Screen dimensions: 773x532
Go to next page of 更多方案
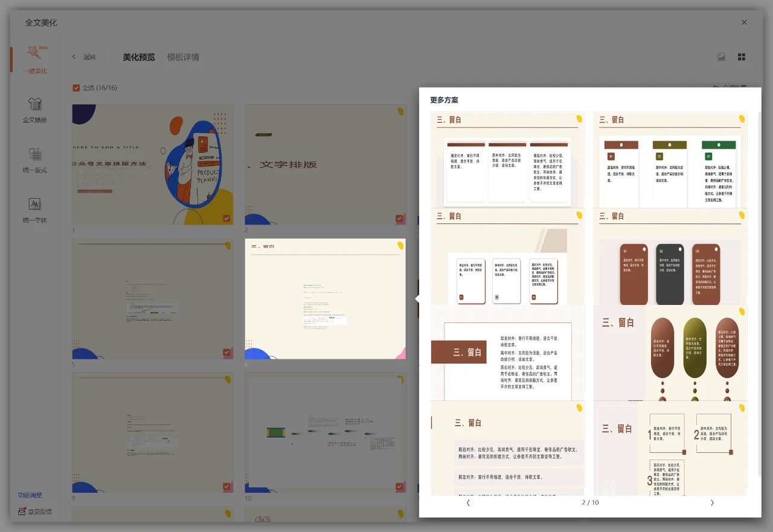click(712, 502)
